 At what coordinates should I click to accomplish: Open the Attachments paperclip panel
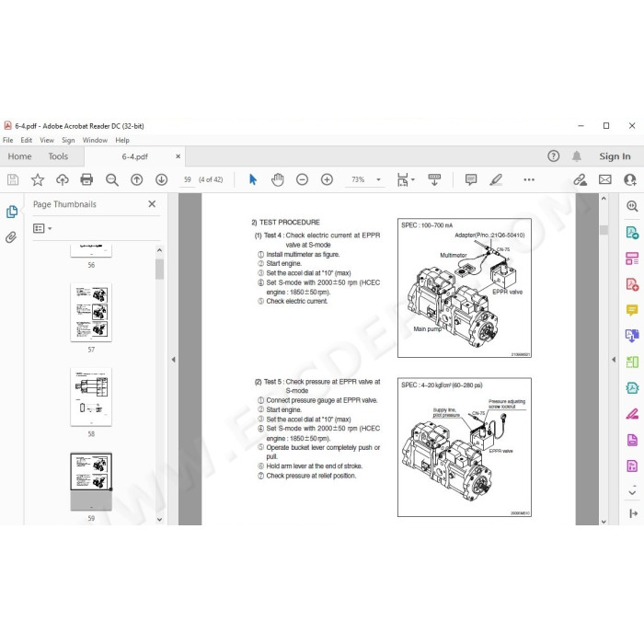[x=11, y=237]
